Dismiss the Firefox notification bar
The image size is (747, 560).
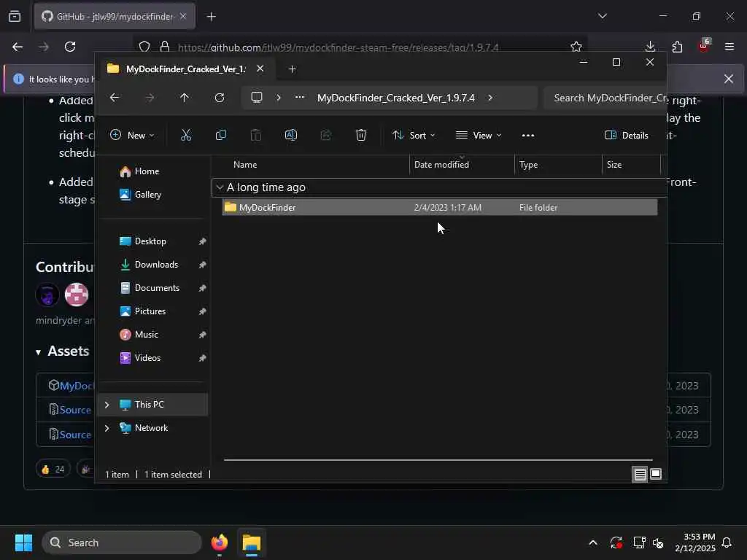[729, 79]
